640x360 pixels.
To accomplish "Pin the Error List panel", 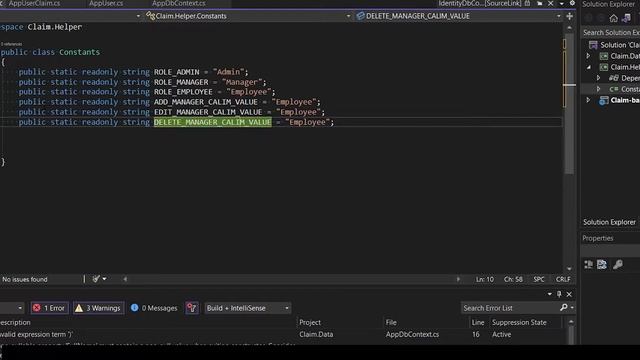I will pos(559,294).
